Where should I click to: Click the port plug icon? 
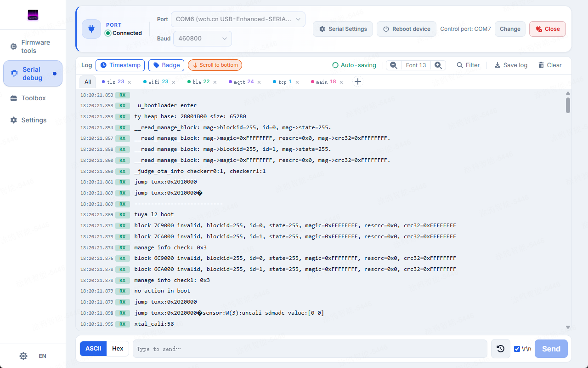point(91,29)
